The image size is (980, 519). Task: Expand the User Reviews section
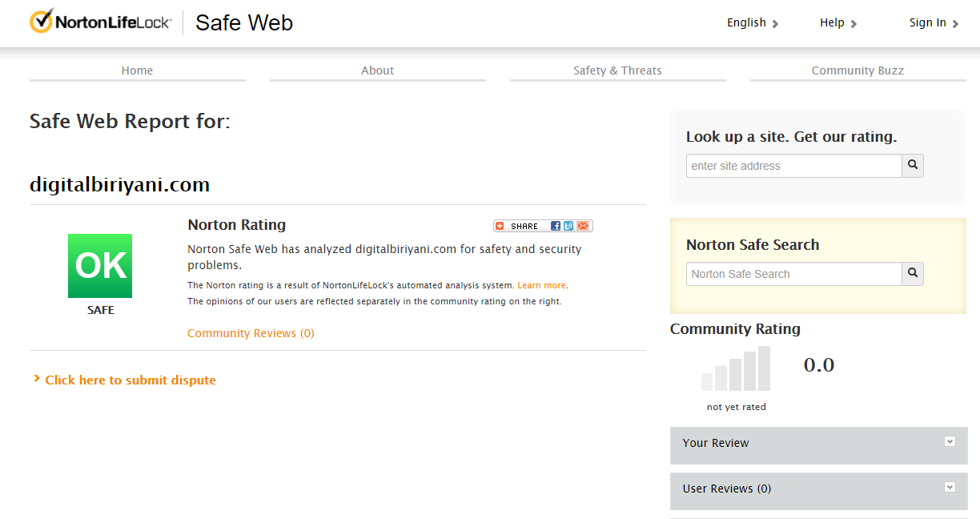point(950,487)
